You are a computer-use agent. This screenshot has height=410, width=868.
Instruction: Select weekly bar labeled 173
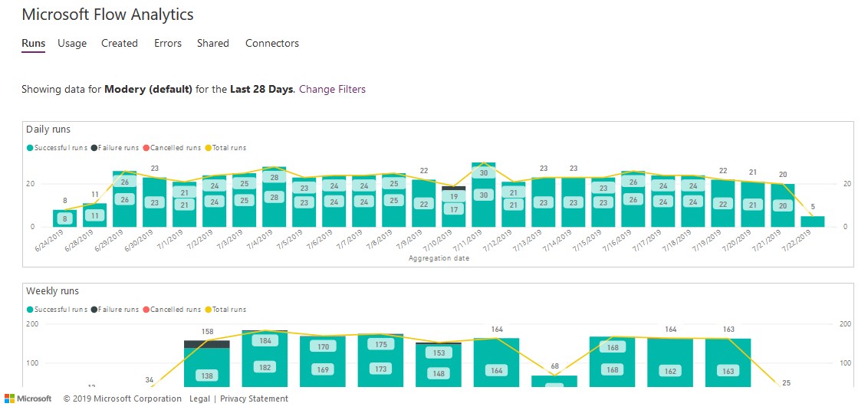(x=381, y=361)
